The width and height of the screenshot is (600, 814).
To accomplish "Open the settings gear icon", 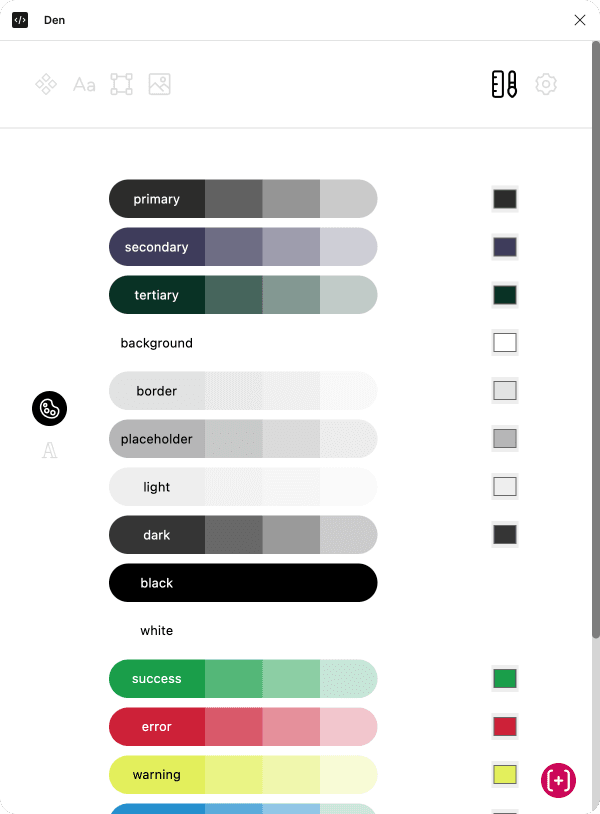I will pos(545,85).
